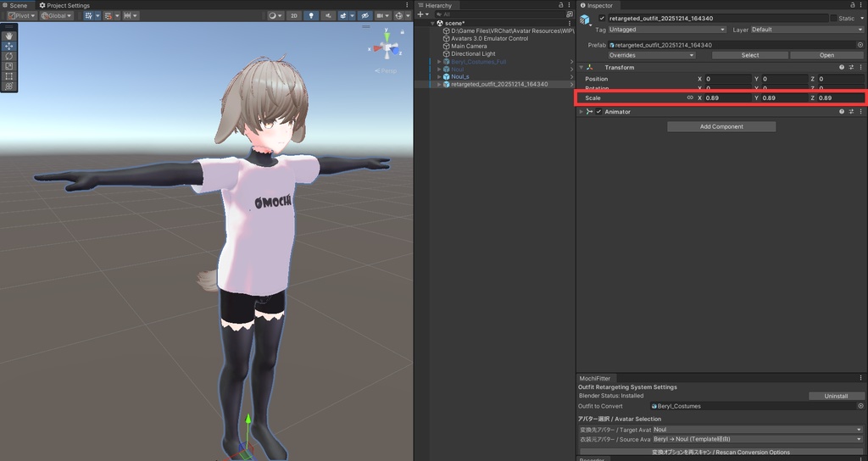868x461 pixels.
Task: Expand the Animator component foldout
Action: [x=581, y=111]
